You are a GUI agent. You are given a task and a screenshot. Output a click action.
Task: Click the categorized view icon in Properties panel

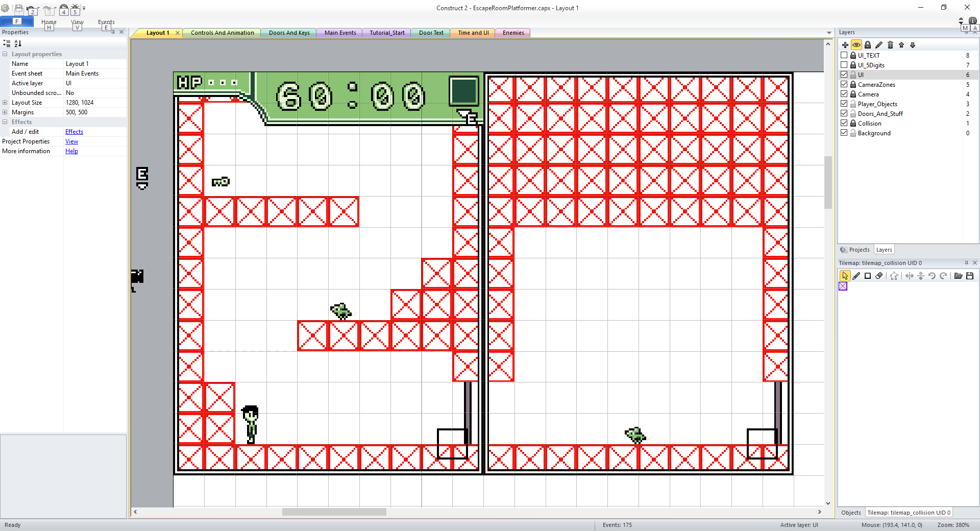pyautogui.click(x=7, y=43)
